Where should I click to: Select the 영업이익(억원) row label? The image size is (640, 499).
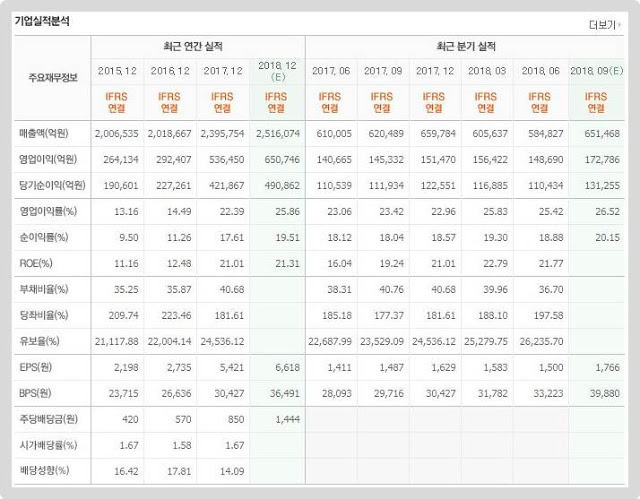click(x=48, y=159)
